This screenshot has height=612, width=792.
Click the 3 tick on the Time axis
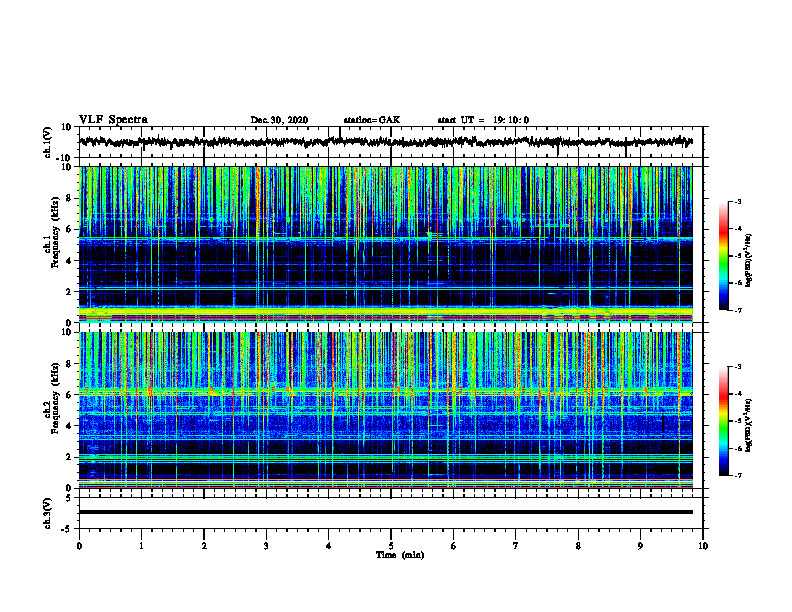(x=266, y=546)
